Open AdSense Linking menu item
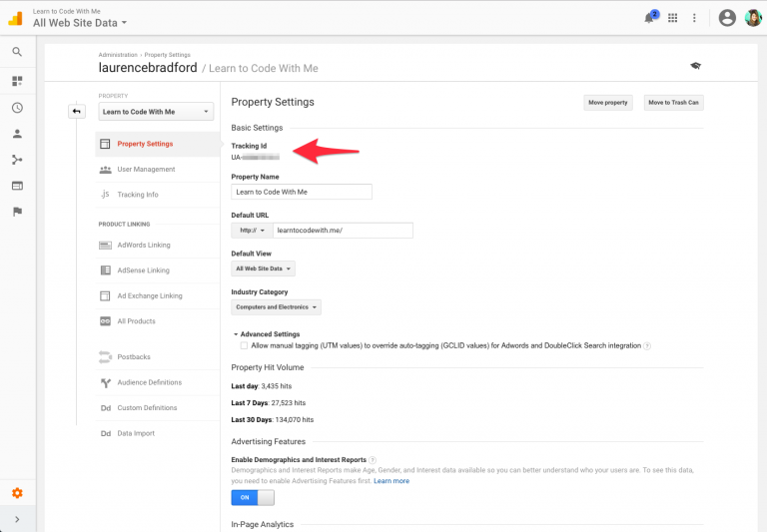767x532 pixels. tap(157, 270)
